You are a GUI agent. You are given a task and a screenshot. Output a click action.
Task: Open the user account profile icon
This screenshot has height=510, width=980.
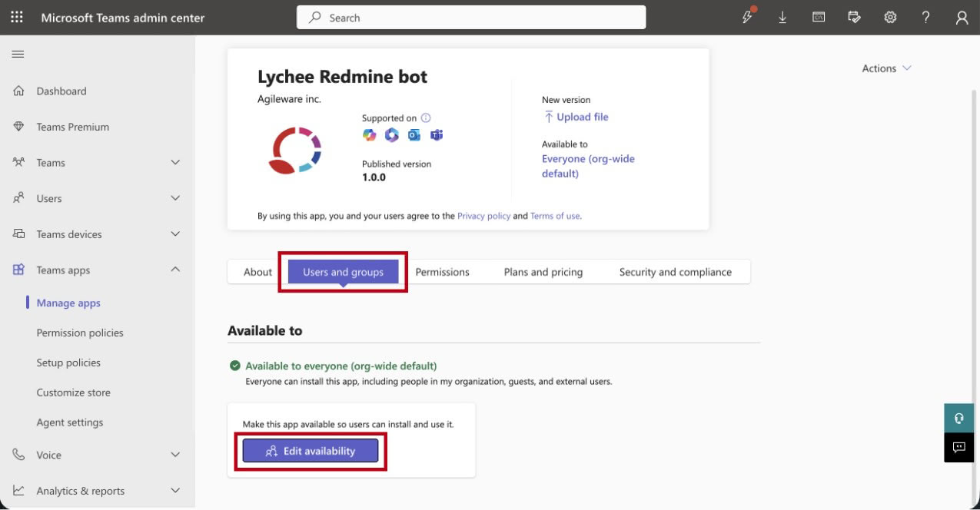962,18
